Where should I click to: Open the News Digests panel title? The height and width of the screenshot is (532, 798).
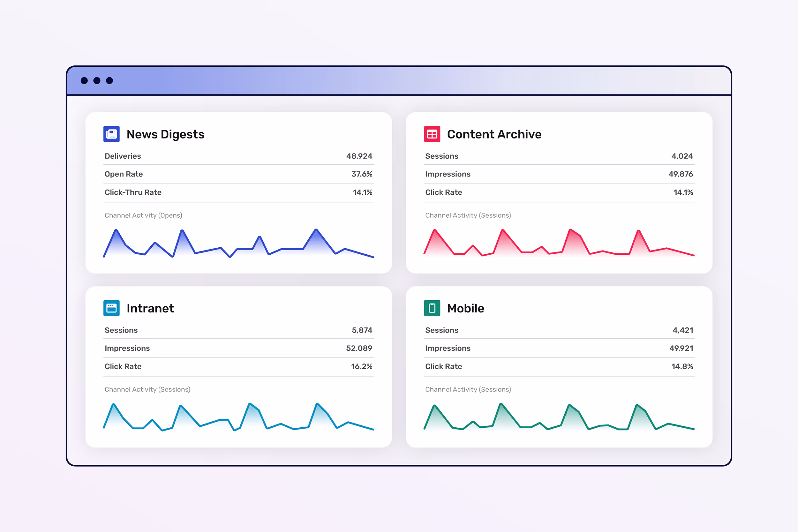tap(165, 134)
